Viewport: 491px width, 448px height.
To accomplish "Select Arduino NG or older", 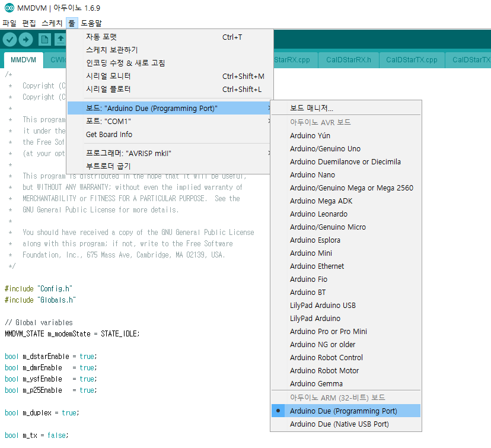I will 346,345.
